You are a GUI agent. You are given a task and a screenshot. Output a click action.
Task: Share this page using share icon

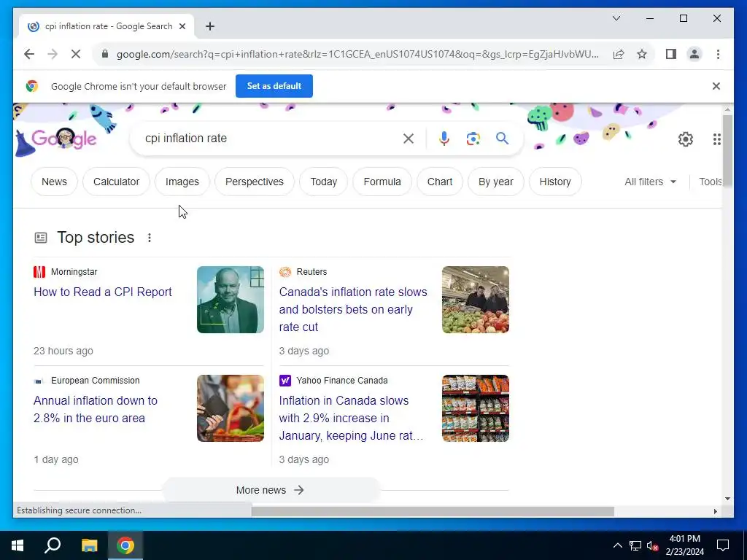pos(619,54)
